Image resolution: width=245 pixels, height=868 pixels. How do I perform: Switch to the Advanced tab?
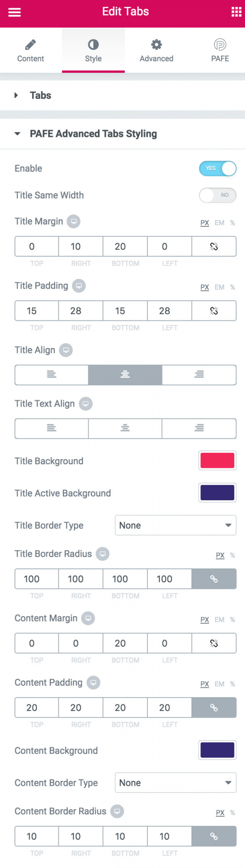[x=156, y=49]
